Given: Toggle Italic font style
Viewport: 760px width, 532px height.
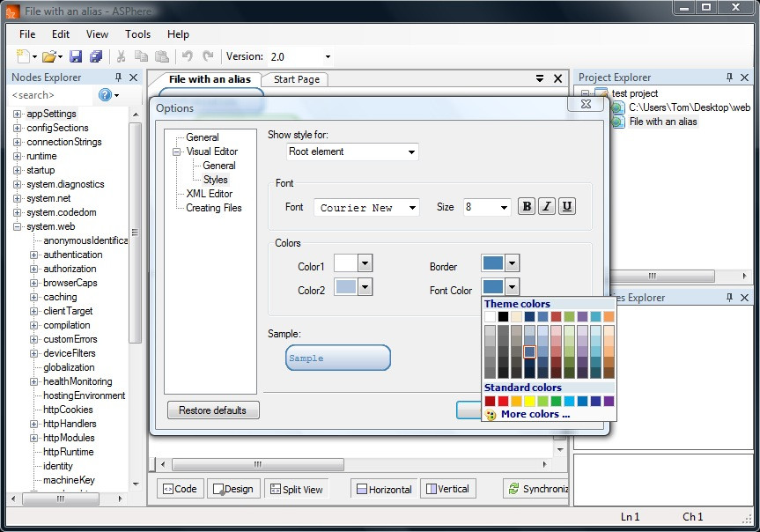Looking at the screenshot, I should click(x=547, y=207).
